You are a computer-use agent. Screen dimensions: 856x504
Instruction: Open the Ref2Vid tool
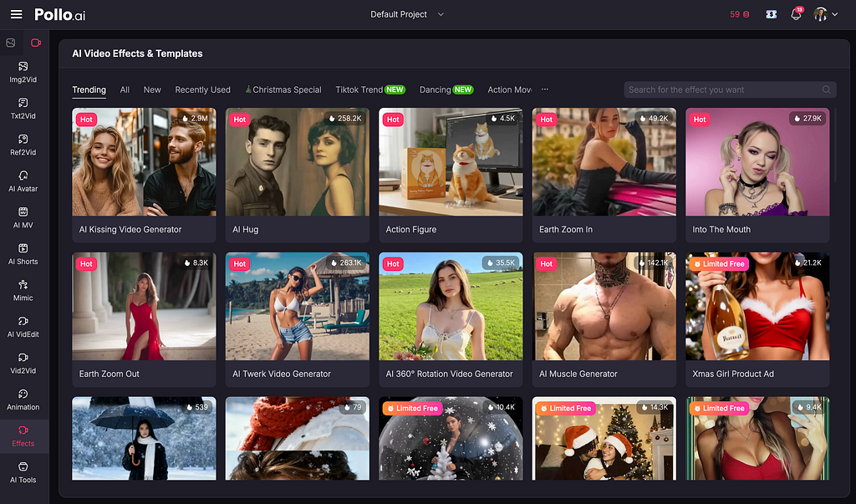23,145
